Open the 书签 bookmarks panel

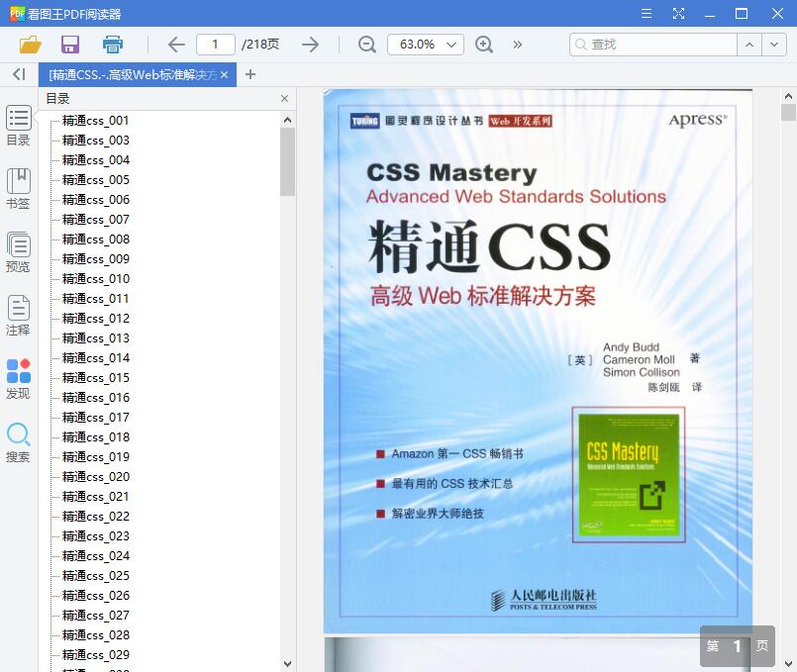click(18, 189)
